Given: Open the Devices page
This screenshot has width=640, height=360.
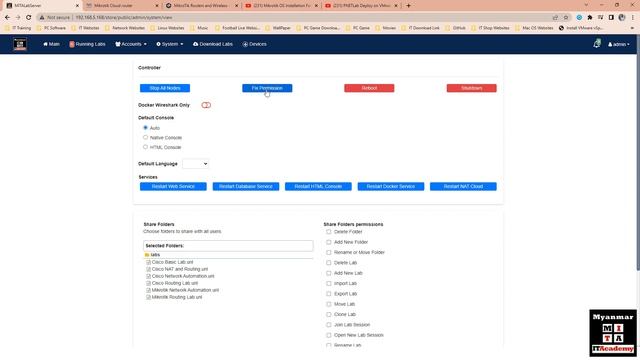Looking at the screenshot, I should (x=254, y=44).
